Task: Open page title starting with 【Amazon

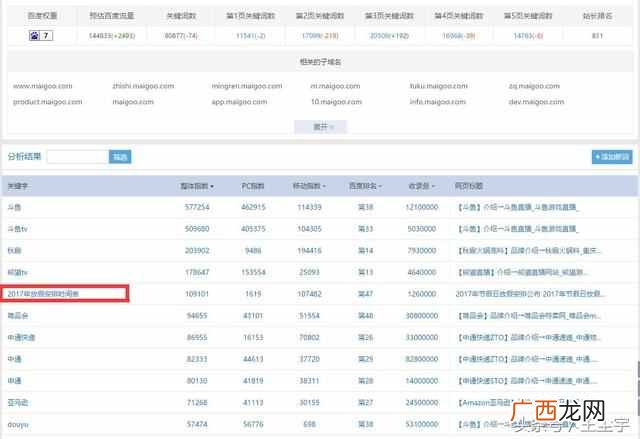Action: 485,403
